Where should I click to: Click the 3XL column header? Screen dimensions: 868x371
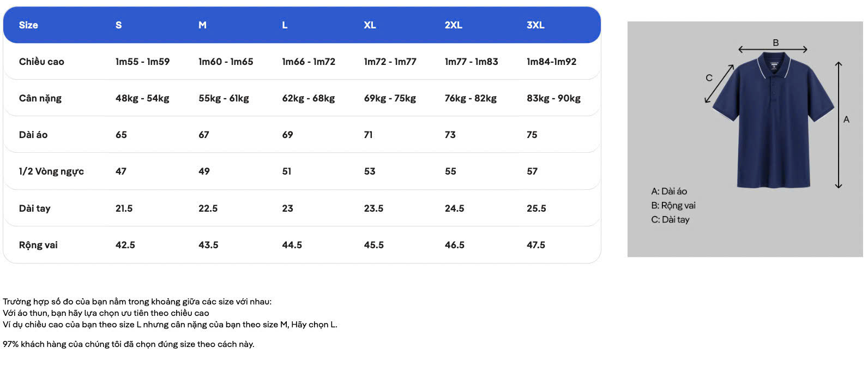pyautogui.click(x=535, y=25)
